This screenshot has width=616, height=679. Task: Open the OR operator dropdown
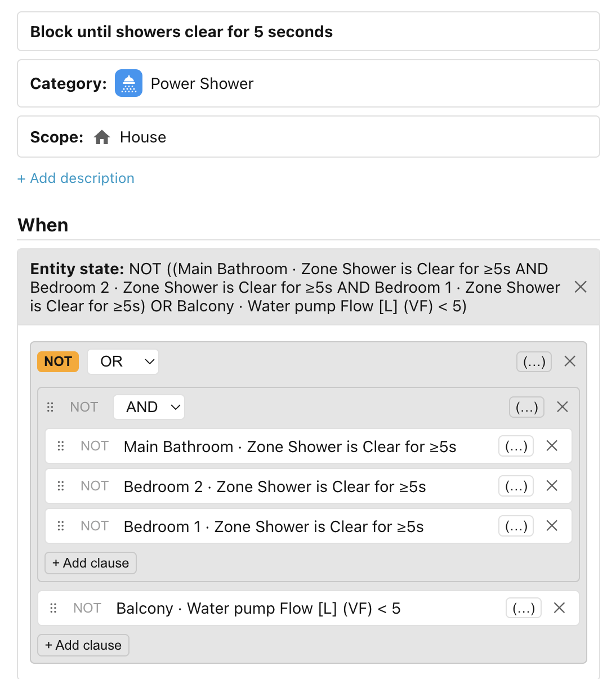tap(123, 361)
